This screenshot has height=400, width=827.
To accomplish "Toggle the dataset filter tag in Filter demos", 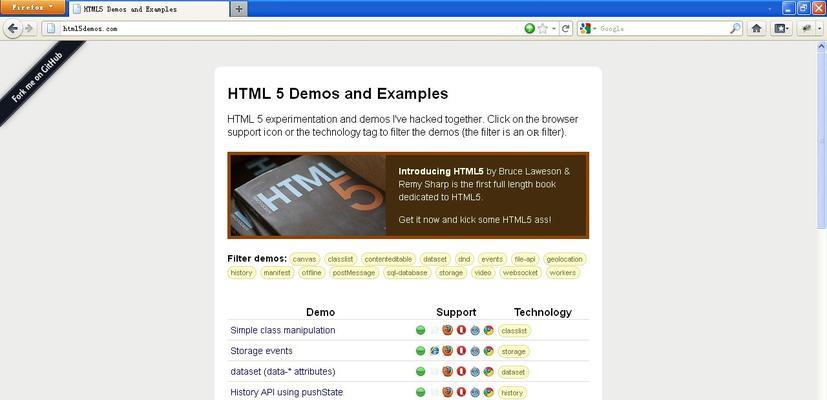I will 435,259.
